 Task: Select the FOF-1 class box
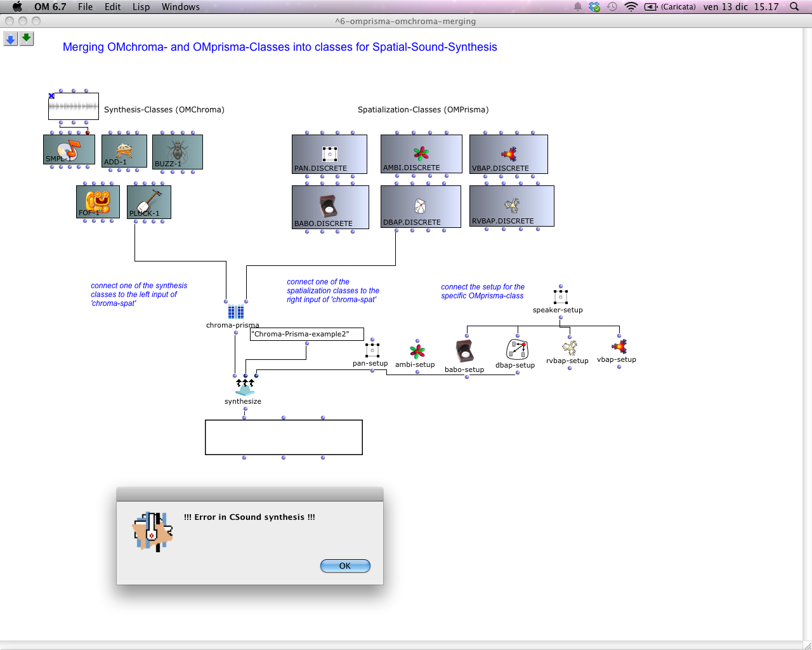tap(98, 201)
